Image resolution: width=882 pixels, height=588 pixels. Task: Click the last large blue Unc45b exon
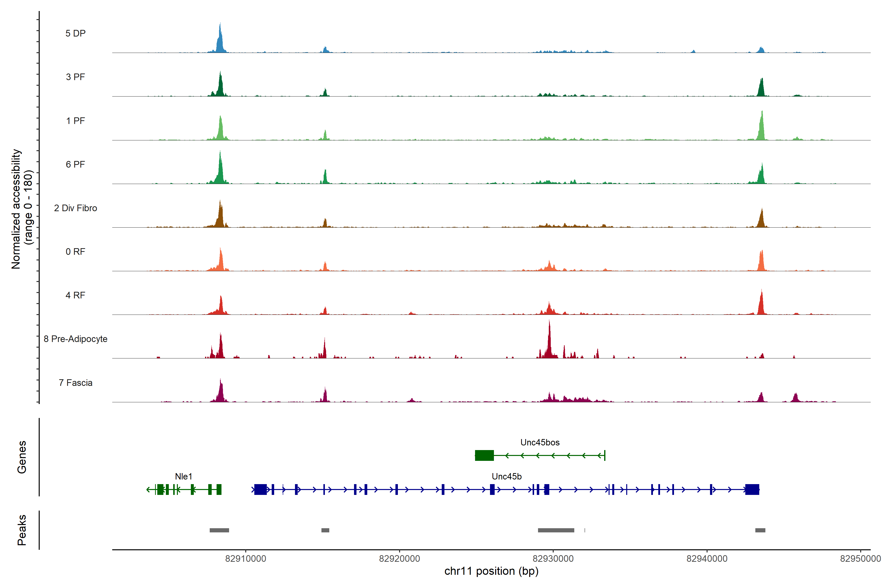(752, 489)
